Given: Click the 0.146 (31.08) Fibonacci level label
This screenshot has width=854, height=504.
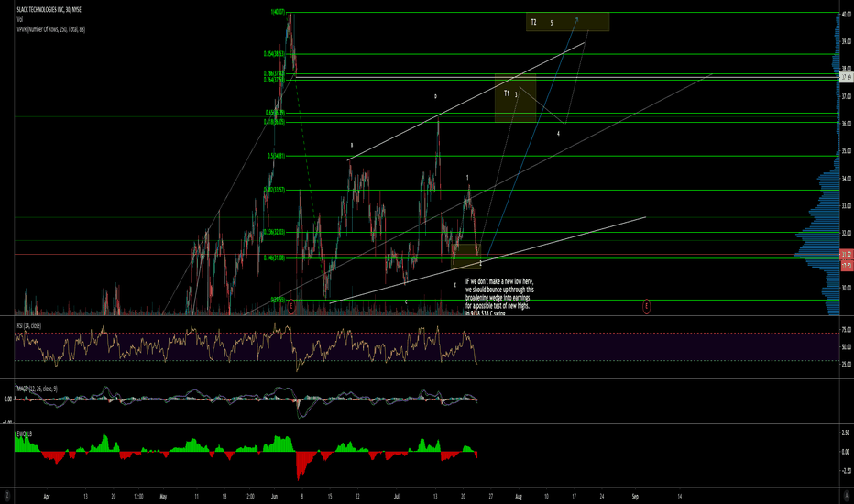Looking at the screenshot, I should coord(274,258).
